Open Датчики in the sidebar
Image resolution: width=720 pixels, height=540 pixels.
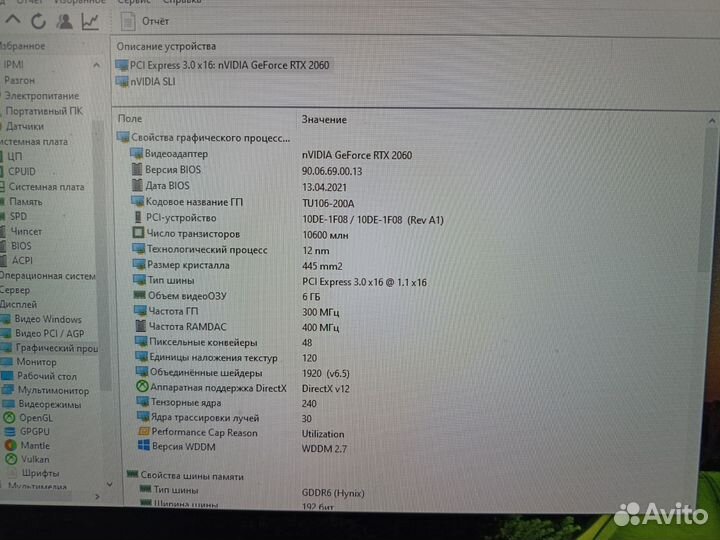point(24,126)
